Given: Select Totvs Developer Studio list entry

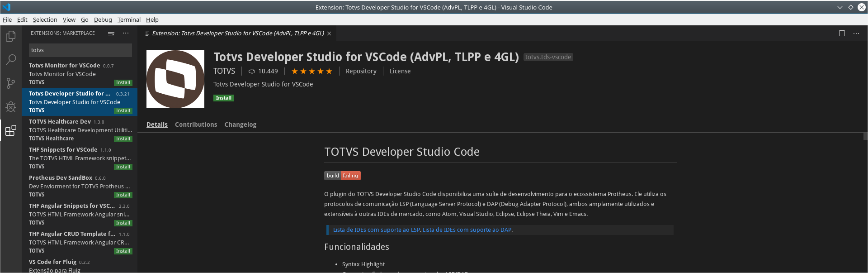Looking at the screenshot, I should [x=80, y=102].
